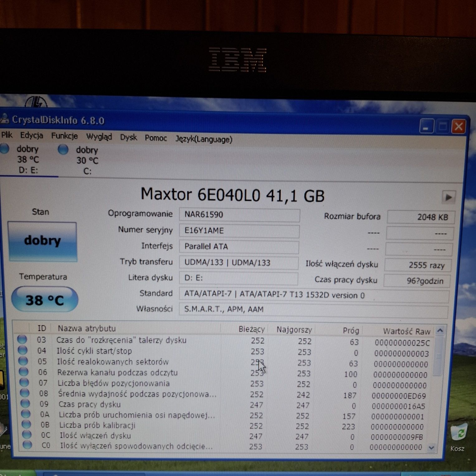Click raw value 0000000009FB
This screenshot has width=476, height=476.
[397, 437]
